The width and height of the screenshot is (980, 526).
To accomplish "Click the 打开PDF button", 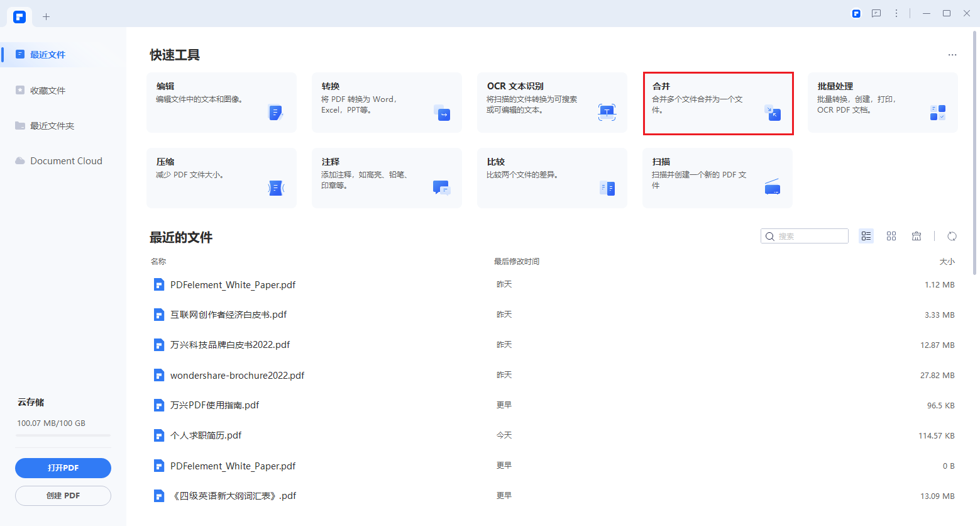I will coord(63,468).
